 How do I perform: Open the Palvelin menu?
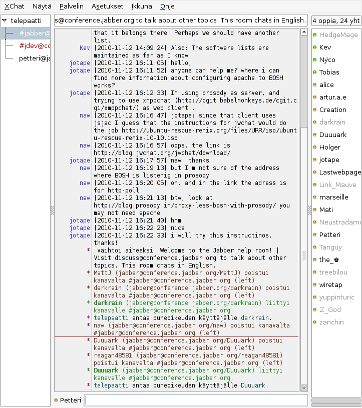point(71,6)
